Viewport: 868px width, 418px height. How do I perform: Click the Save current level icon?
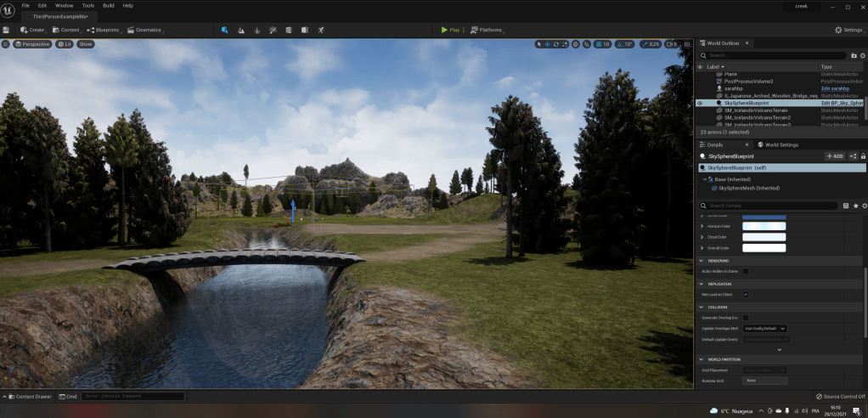tap(6, 30)
